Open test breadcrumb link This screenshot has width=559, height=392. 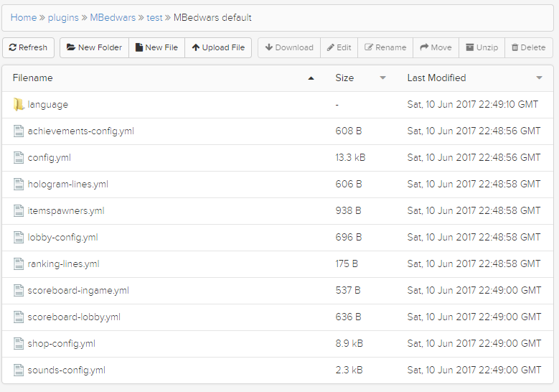pyautogui.click(x=154, y=17)
